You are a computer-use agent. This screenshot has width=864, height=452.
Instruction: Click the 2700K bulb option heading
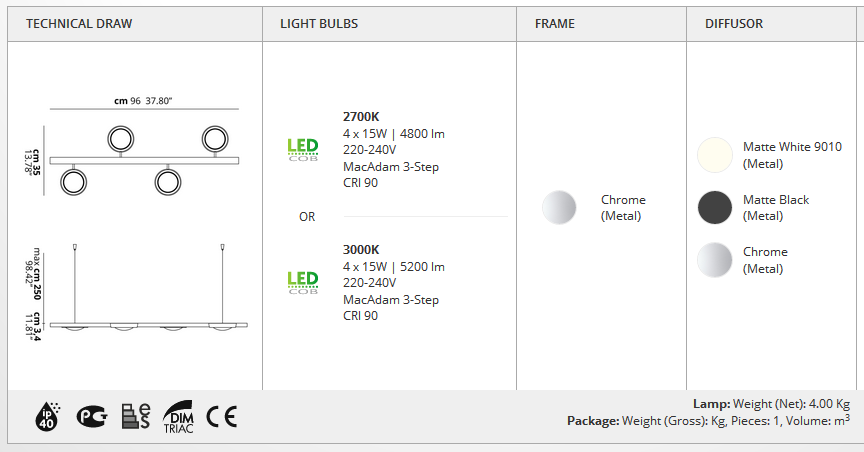coord(361,117)
